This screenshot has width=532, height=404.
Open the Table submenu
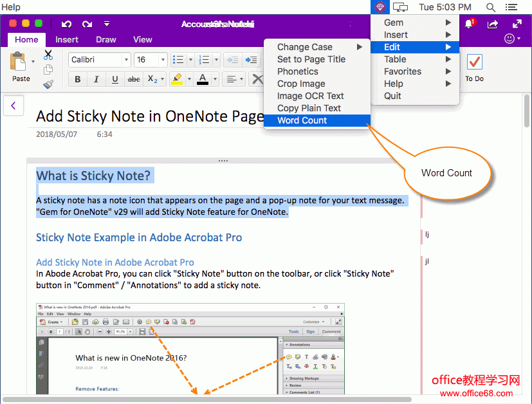(x=415, y=59)
